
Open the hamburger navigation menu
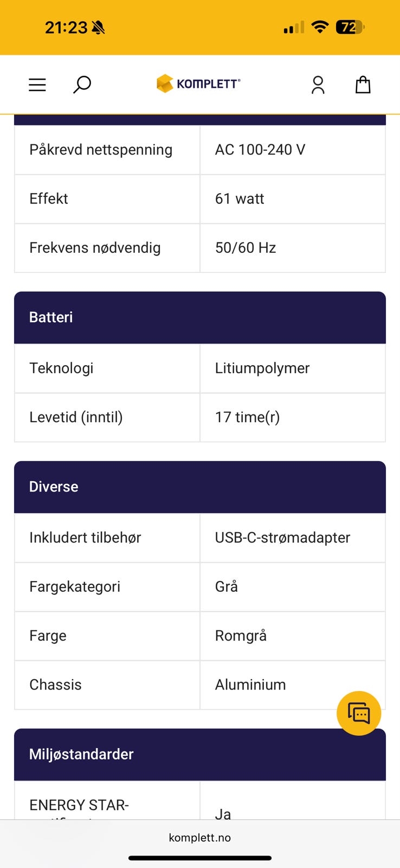pyautogui.click(x=37, y=85)
